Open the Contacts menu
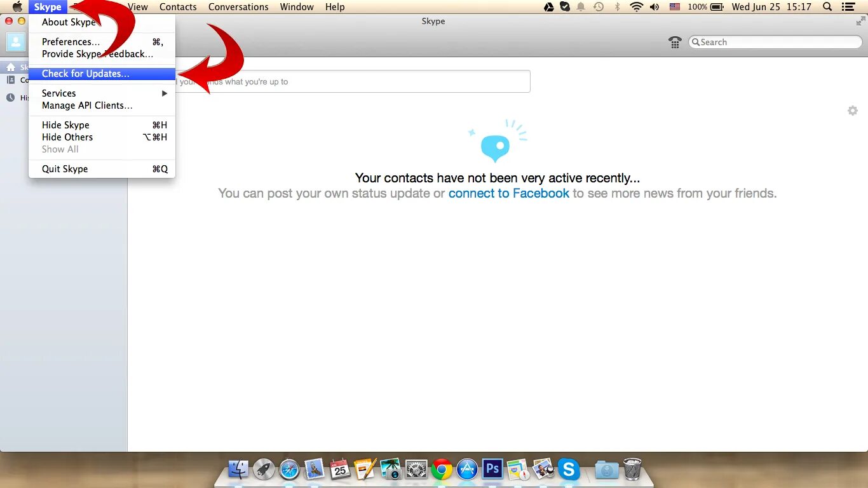The height and width of the screenshot is (488, 868). 178,7
